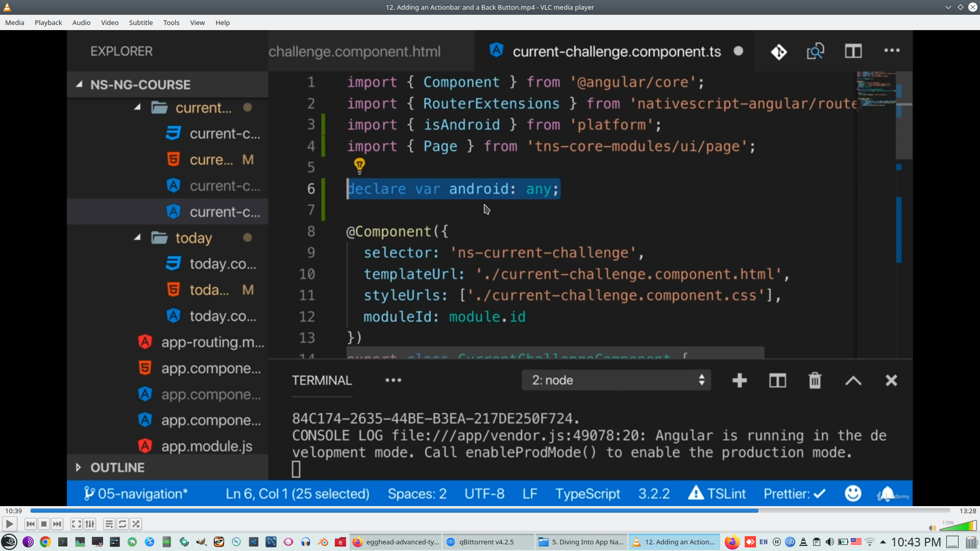Open the Playback menu
This screenshot has height=551, width=980.
click(x=48, y=22)
